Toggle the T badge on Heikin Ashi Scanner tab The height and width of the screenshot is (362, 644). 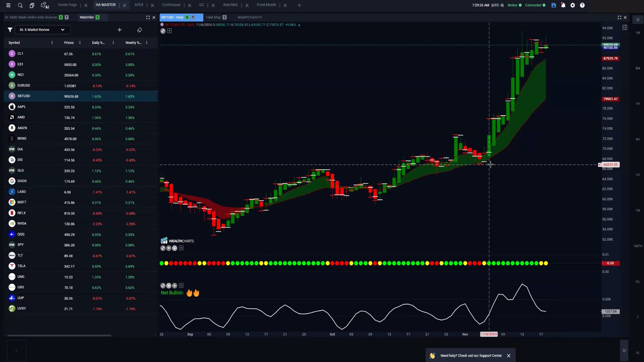[x=66, y=17]
